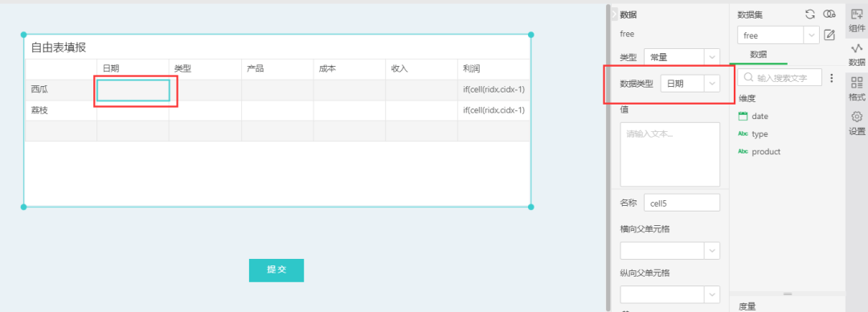Refresh the dataset list
Screen dimensions: 868x312
(810, 14)
